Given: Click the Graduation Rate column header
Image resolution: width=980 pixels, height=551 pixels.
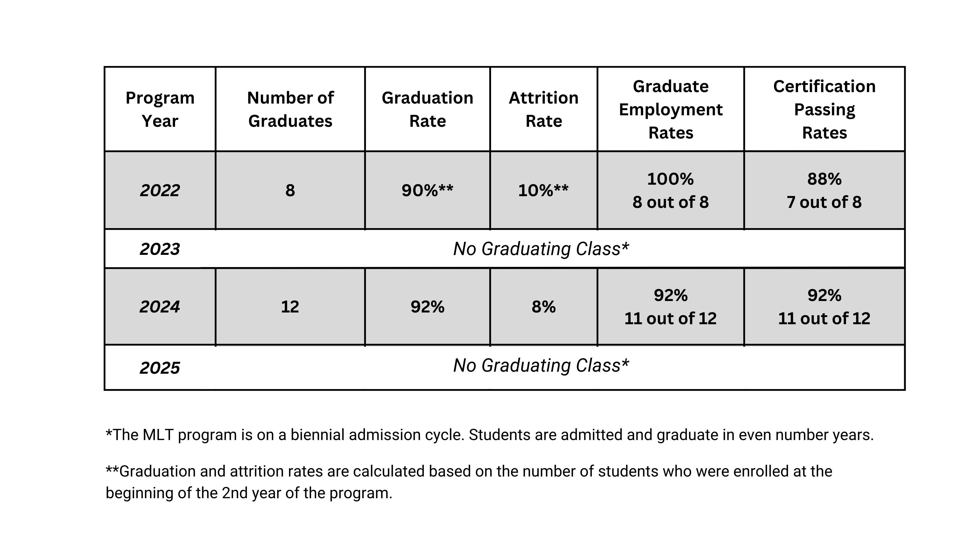Looking at the screenshot, I should click(x=427, y=109).
